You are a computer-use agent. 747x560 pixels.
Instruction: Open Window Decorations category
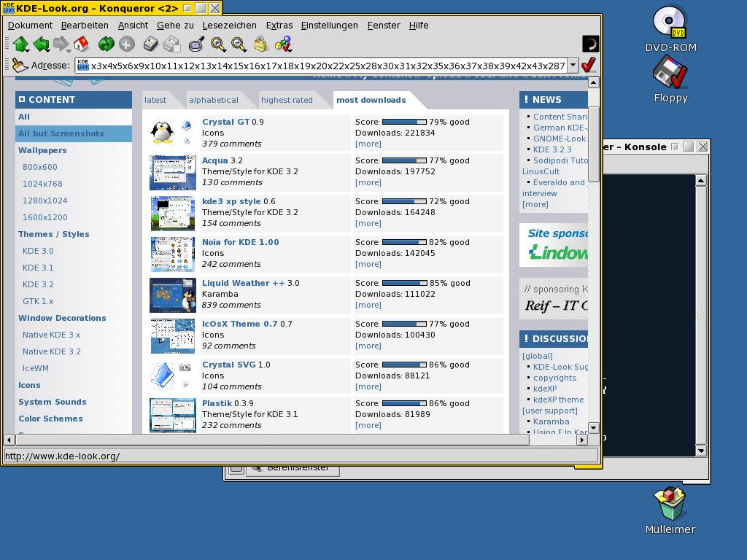pyautogui.click(x=62, y=318)
